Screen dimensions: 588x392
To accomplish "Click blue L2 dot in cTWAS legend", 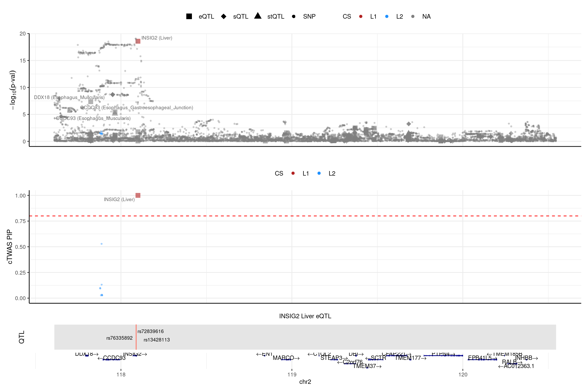I will (319, 173).
